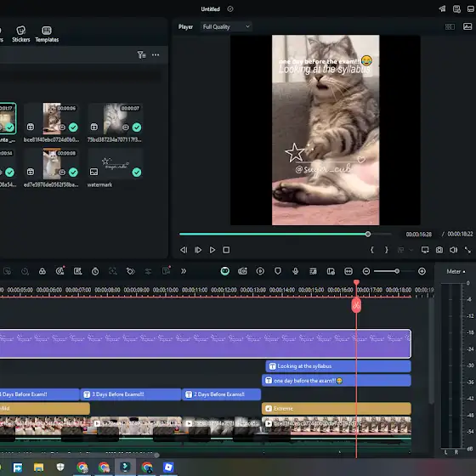Select the watermark image thumbnail
The height and width of the screenshot is (476, 476).
116,164
